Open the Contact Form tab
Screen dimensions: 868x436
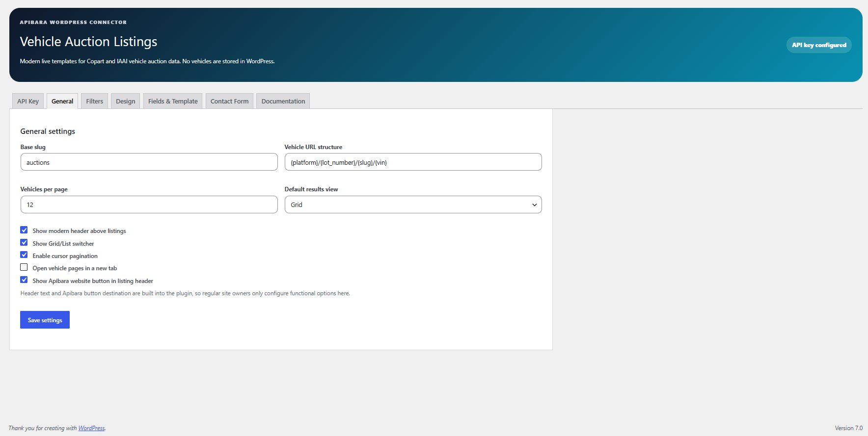pyautogui.click(x=230, y=101)
